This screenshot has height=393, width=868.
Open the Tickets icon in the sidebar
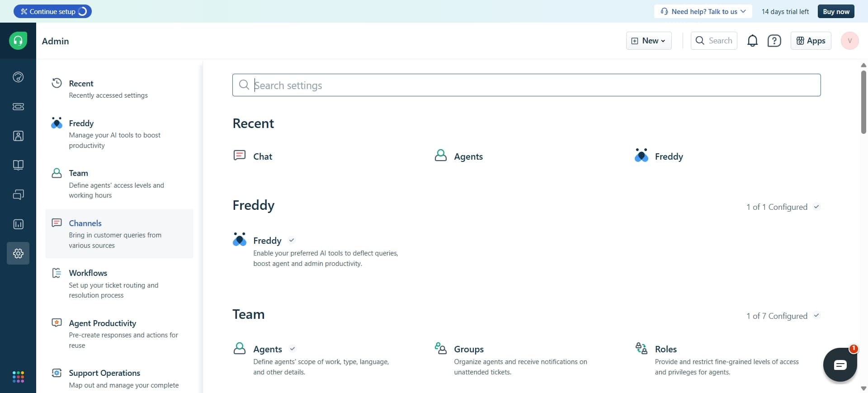coord(18,107)
